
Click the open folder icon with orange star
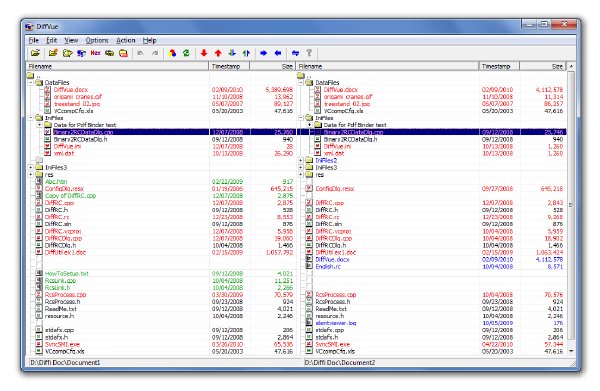53,53
